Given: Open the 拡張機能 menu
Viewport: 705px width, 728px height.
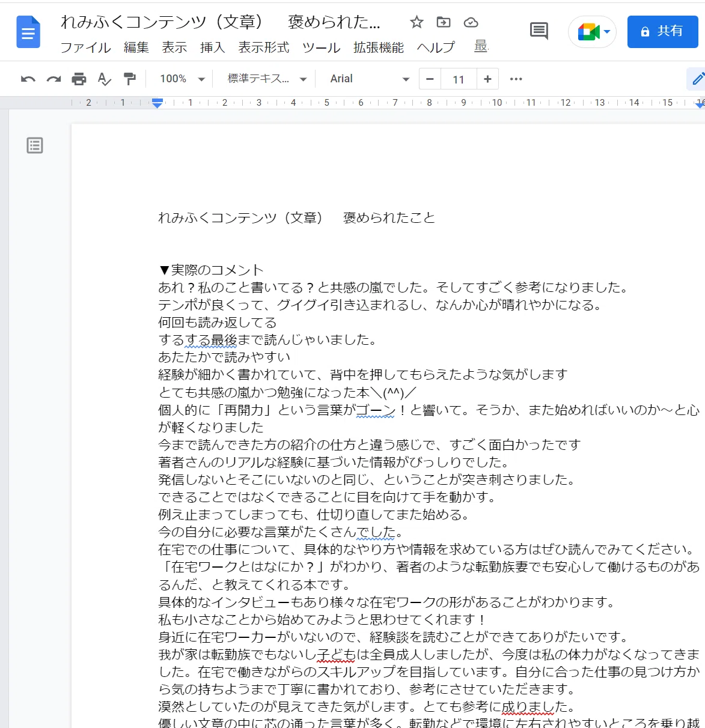Looking at the screenshot, I should (x=379, y=47).
